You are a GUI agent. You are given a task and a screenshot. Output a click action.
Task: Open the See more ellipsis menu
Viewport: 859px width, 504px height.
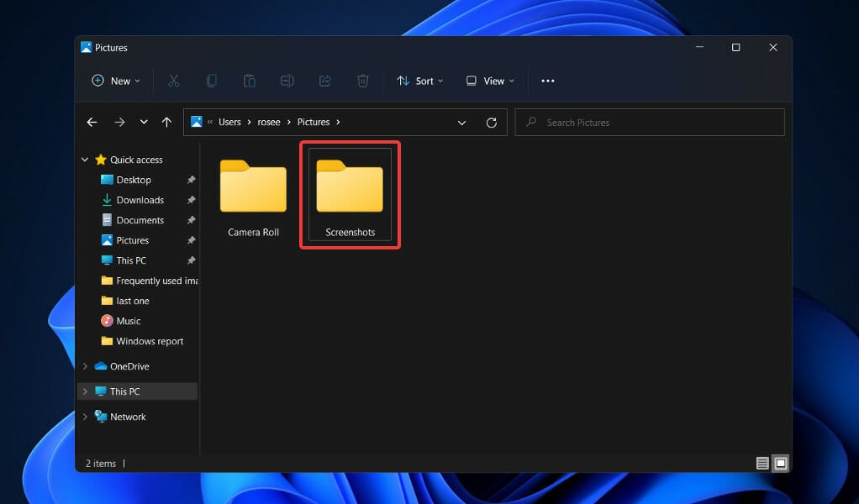548,81
